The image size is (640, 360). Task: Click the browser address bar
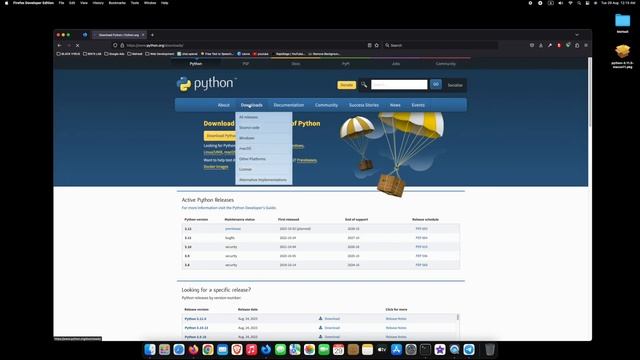[x=245, y=45]
